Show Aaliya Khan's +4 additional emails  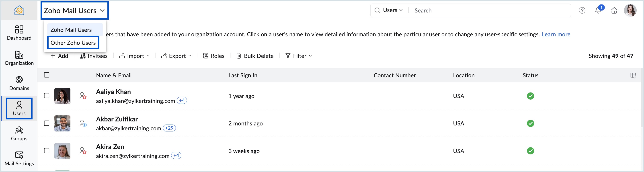182,100
